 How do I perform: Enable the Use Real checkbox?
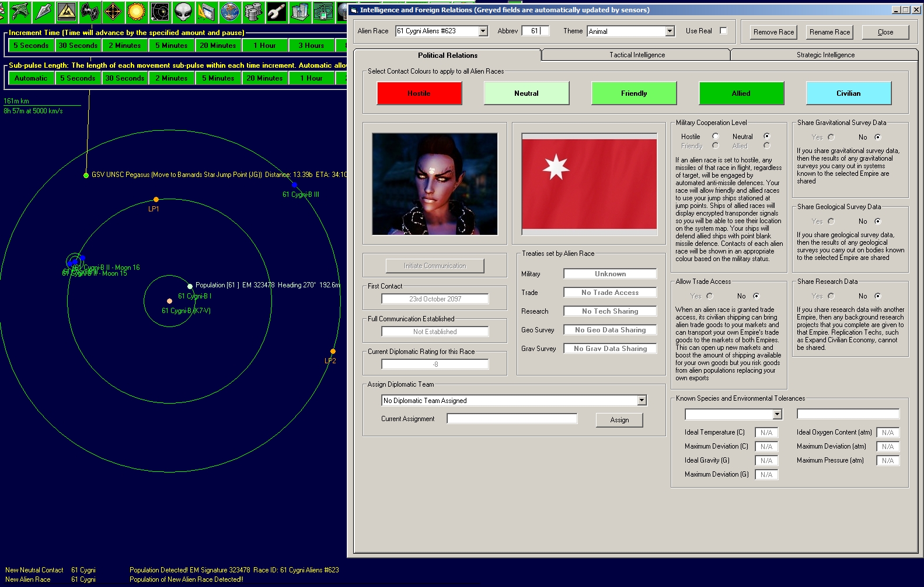point(723,31)
